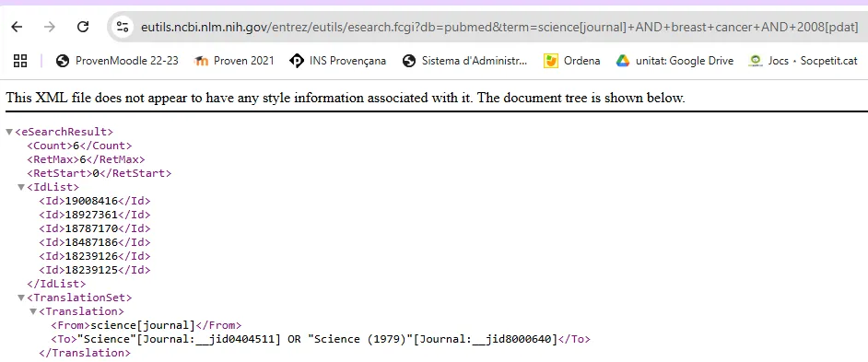Open the apps grid shortcut

[20, 61]
